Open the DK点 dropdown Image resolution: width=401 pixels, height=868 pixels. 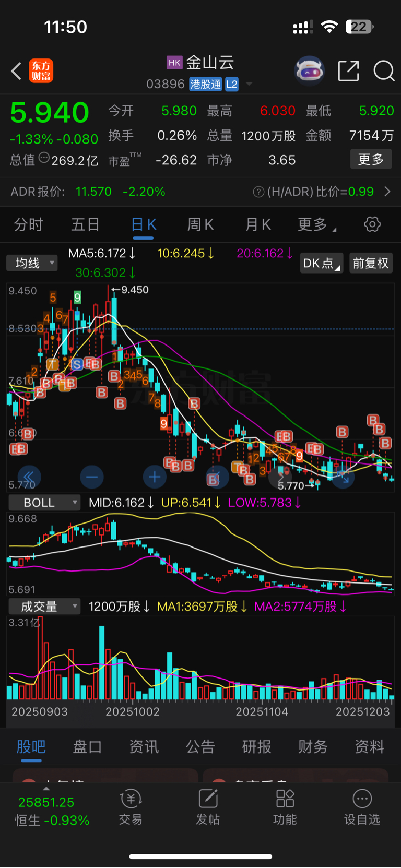322,263
